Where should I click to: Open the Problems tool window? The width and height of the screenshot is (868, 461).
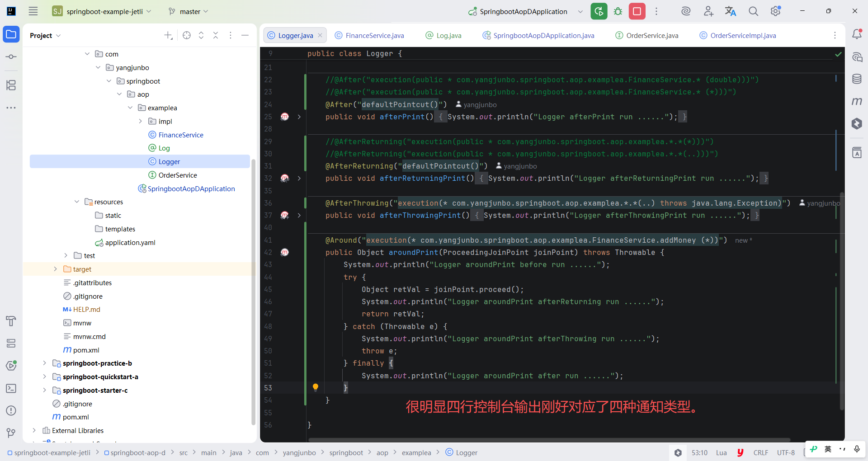tap(11, 410)
